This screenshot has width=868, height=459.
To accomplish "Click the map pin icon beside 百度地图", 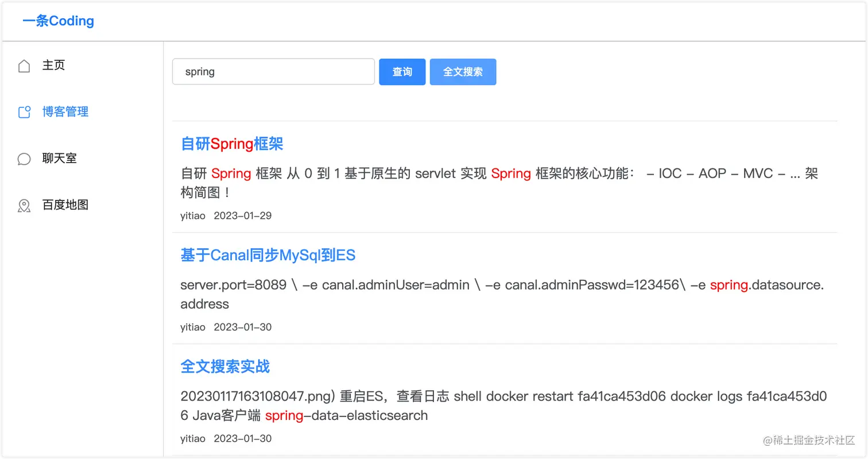I will click(x=24, y=205).
